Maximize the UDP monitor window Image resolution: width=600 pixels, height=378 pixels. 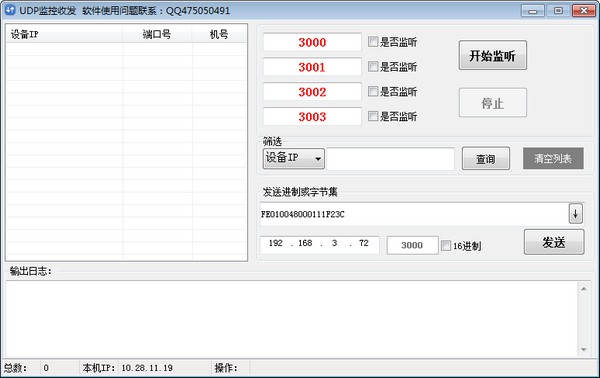click(x=558, y=11)
